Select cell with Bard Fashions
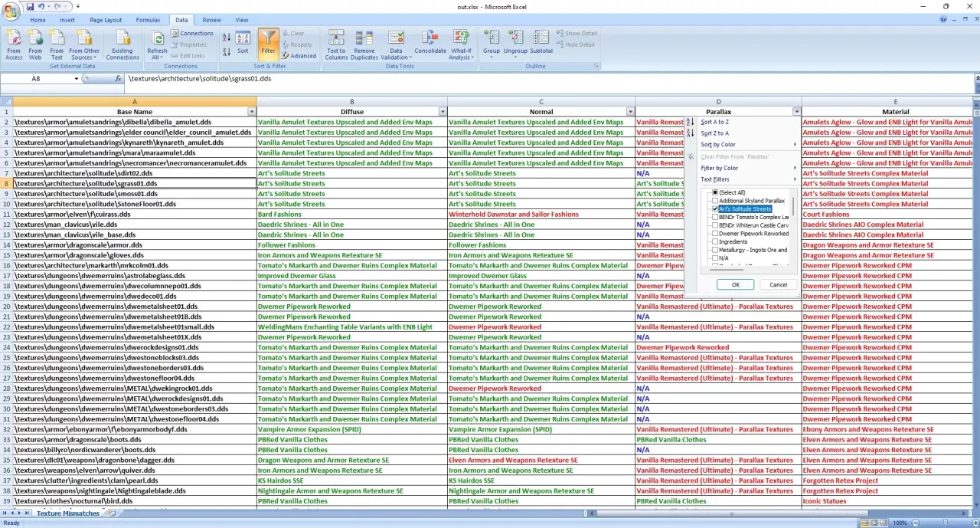This screenshot has width=980, height=528. (x=352, y=215)
